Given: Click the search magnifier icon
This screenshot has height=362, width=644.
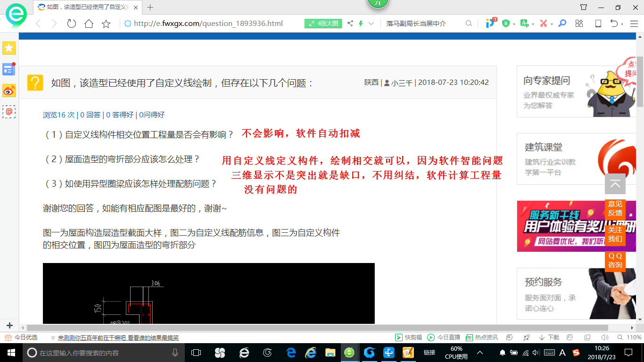Looking at the screenshot, I should pos(469,24).
